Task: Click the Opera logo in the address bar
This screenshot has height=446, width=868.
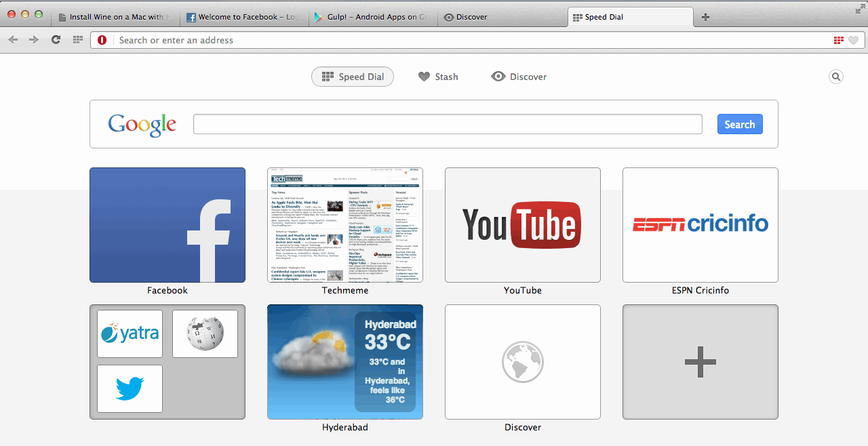Action: [102, 40]
